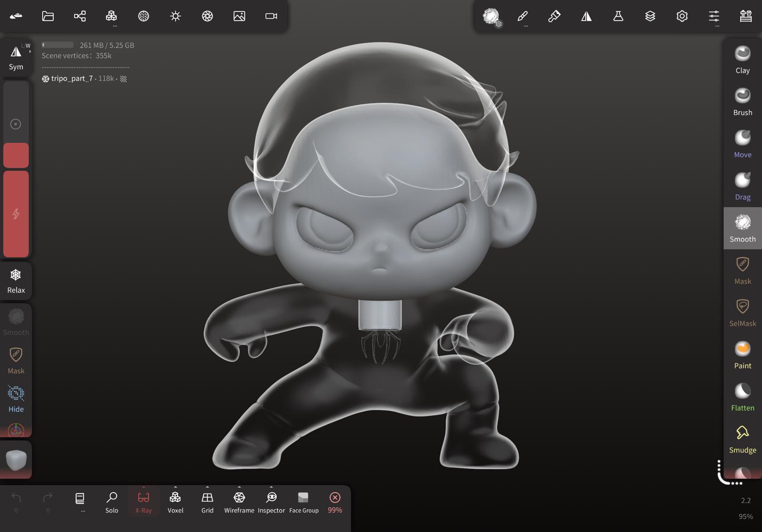
Task: Click the Scene vertices 355k text
Action: pos(76,56)
